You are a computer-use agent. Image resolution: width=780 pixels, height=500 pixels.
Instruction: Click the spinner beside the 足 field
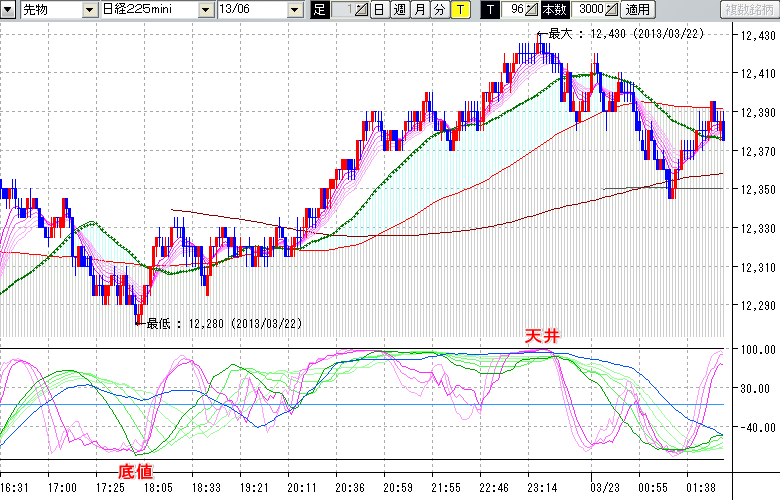tap(362, 10)
